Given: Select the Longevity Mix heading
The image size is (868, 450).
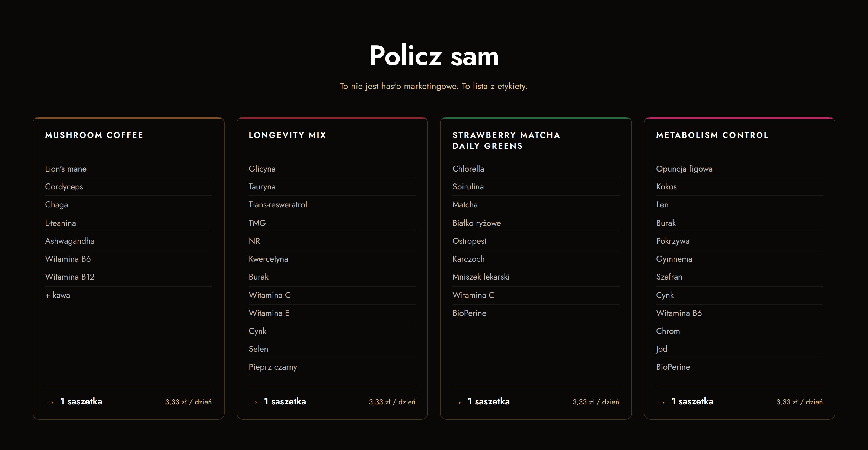Looking at the screenshot, I should point(288,135).
